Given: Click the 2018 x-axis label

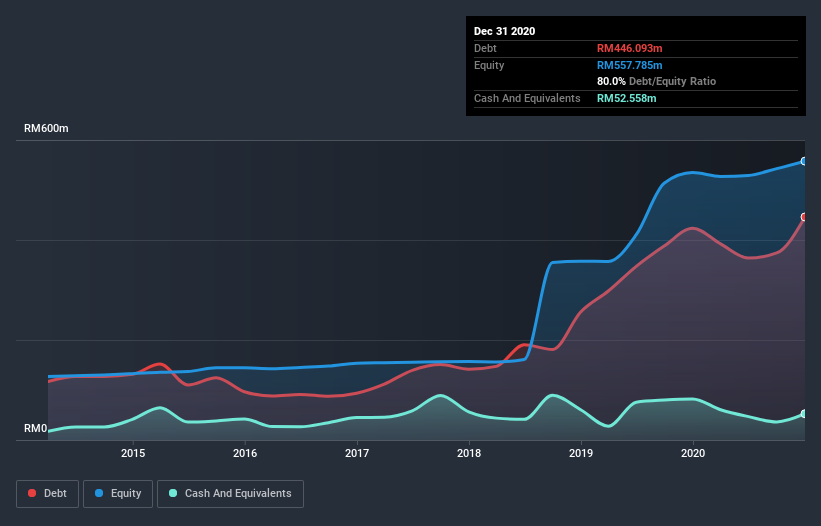Looking at the screenshot, I should point(469,453).
